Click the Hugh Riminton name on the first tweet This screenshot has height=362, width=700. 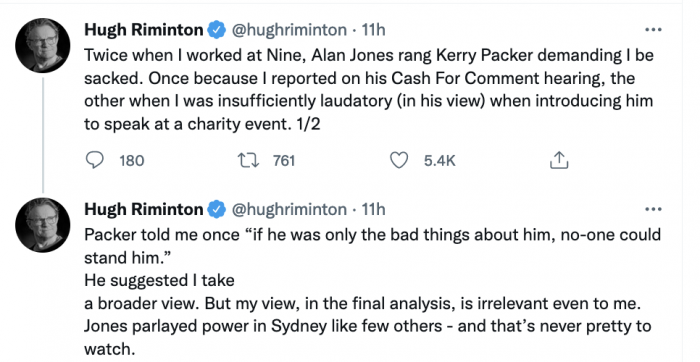click(144, 30)
